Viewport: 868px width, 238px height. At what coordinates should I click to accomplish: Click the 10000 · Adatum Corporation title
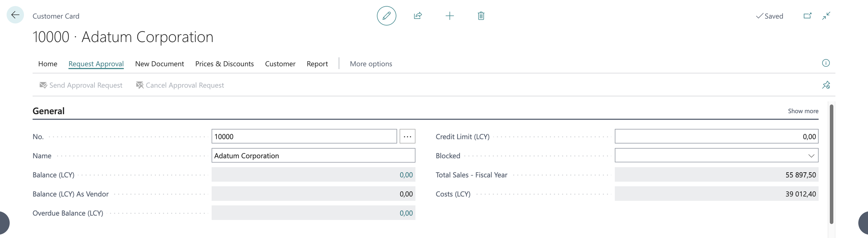[123, 37]
